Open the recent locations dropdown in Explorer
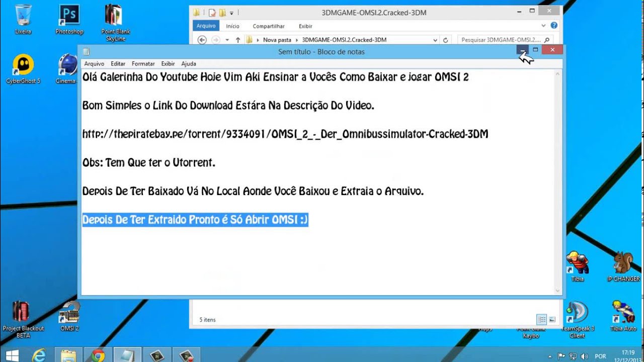Viewport: 644px width, 362px height. point(227,40)
